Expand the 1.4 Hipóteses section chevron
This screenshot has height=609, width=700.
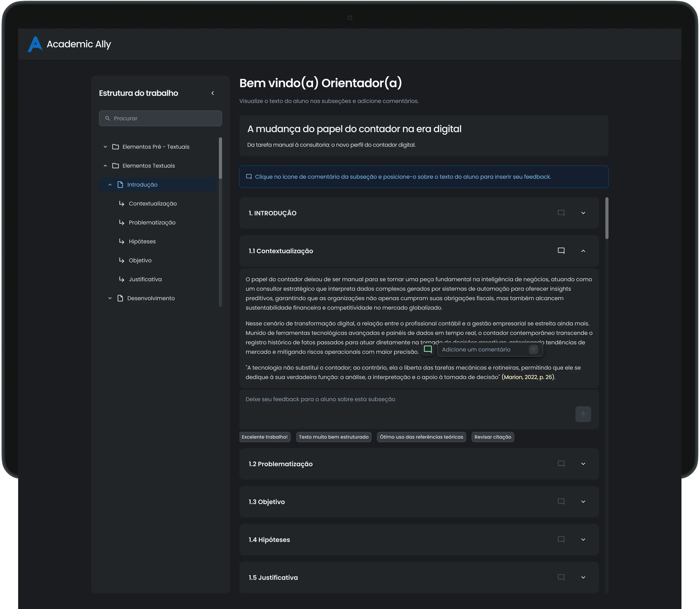coord(583,540)
